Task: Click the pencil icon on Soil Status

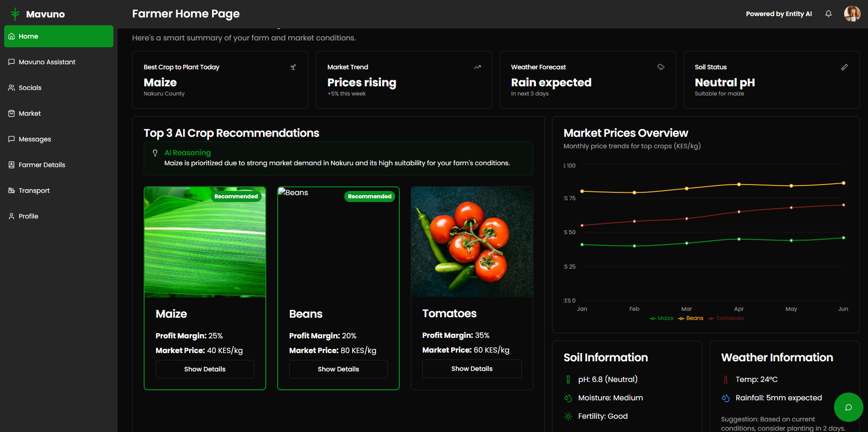Action: [844, 67]
